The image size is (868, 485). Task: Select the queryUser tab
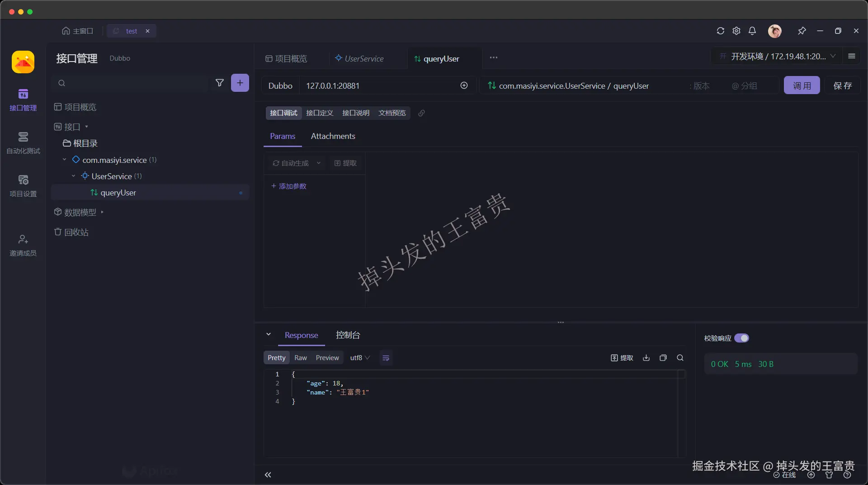click(437, 58)
